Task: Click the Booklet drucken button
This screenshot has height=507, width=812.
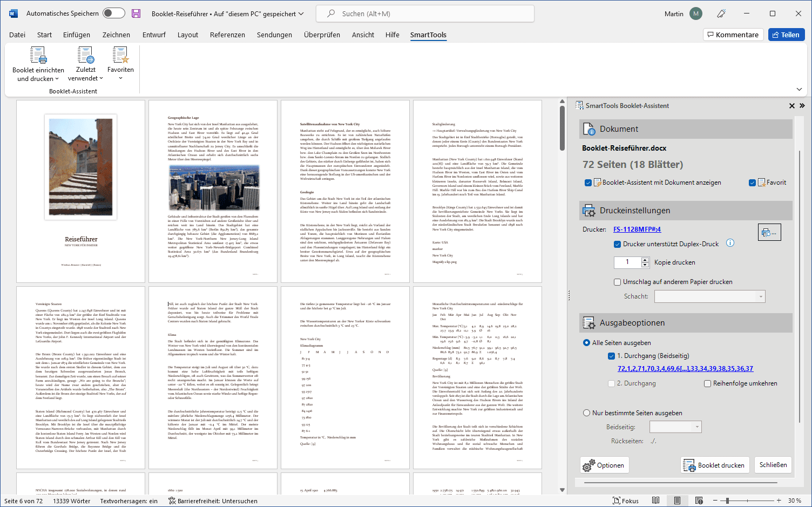Action: tap(714, 465)
